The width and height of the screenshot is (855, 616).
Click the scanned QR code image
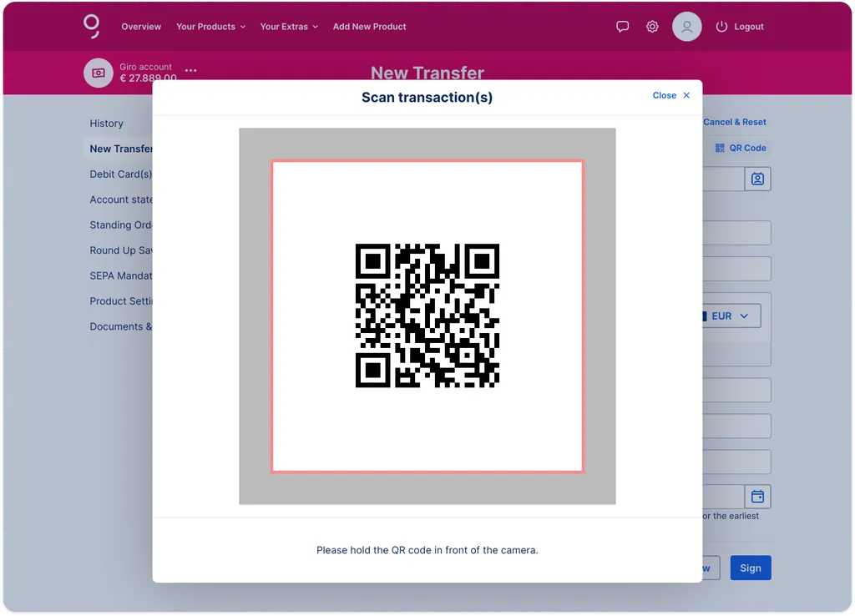[427, 316]
